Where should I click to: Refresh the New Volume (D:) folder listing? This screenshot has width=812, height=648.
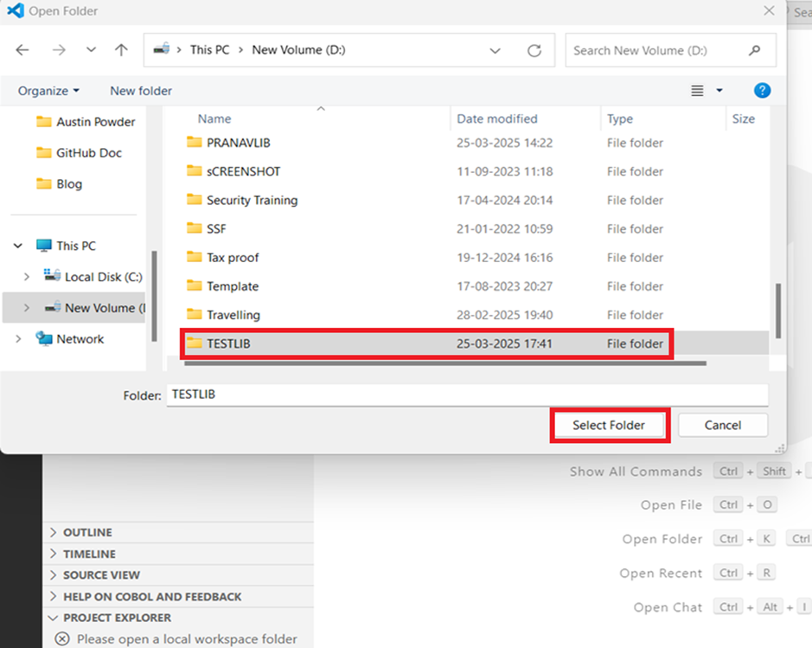pos(534,50)
